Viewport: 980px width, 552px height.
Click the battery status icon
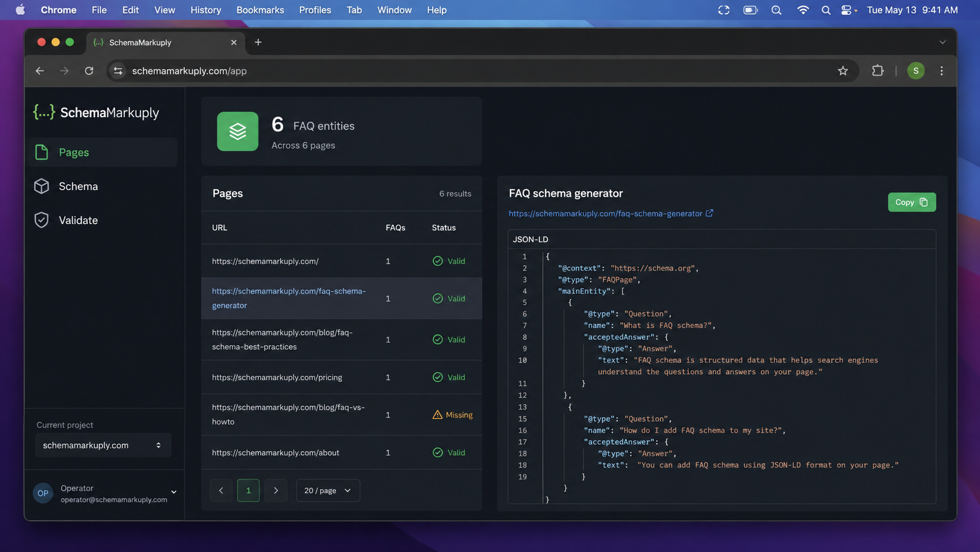750,10
